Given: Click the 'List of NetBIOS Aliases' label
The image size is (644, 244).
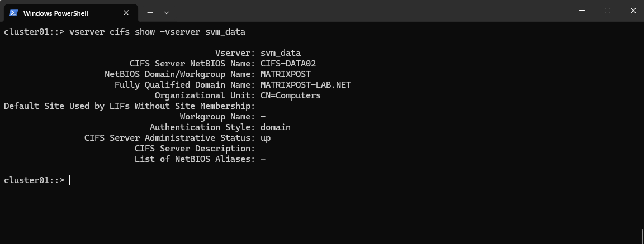Looking at the screenshot, I should [195, 159].
